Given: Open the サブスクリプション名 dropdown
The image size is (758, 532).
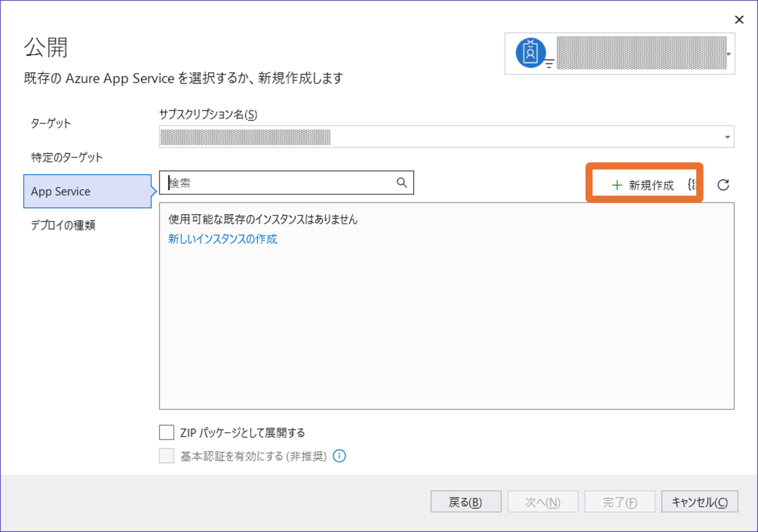Looking at the screenshot, I should coord(447,136).
